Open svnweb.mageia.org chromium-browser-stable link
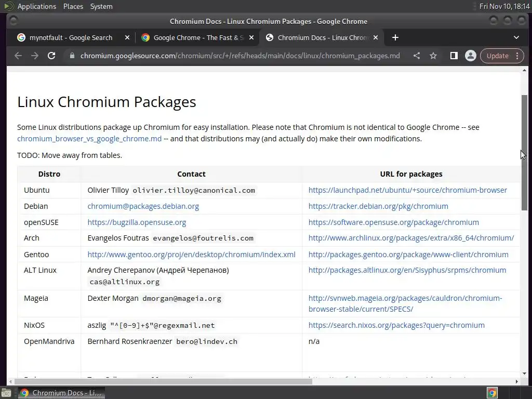The width and height of the screenshot is (532, 399). pyautogui.click(x=405, y=303)
